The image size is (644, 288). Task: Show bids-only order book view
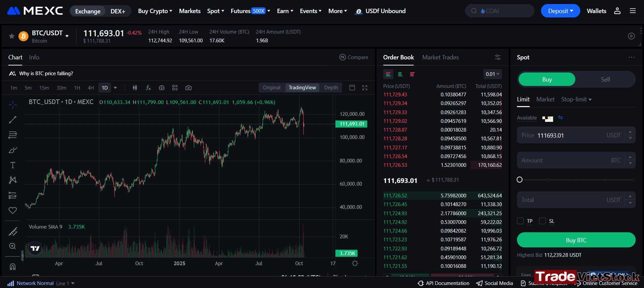tap(400, 74)
